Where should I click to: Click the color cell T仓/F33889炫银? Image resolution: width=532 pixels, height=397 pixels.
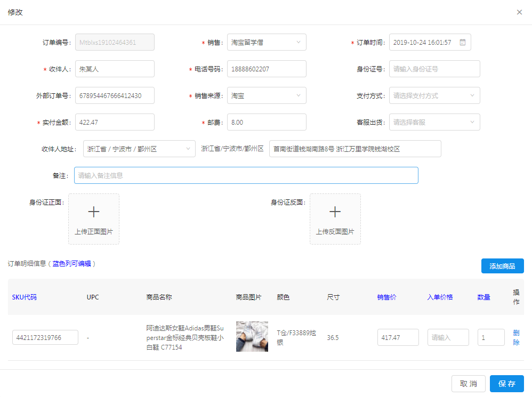click(x=296, y=338)
